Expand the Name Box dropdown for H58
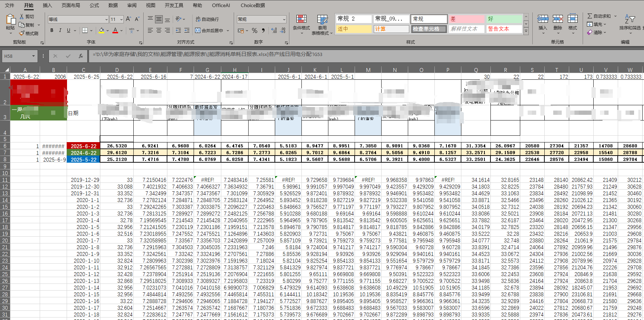The image size is (644, 320). 33,56
